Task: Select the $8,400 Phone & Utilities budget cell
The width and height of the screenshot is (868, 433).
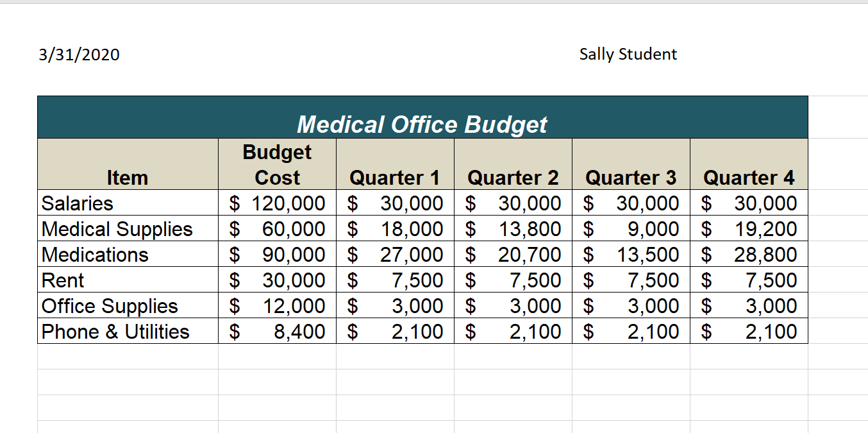Action: tap(278, 332)
